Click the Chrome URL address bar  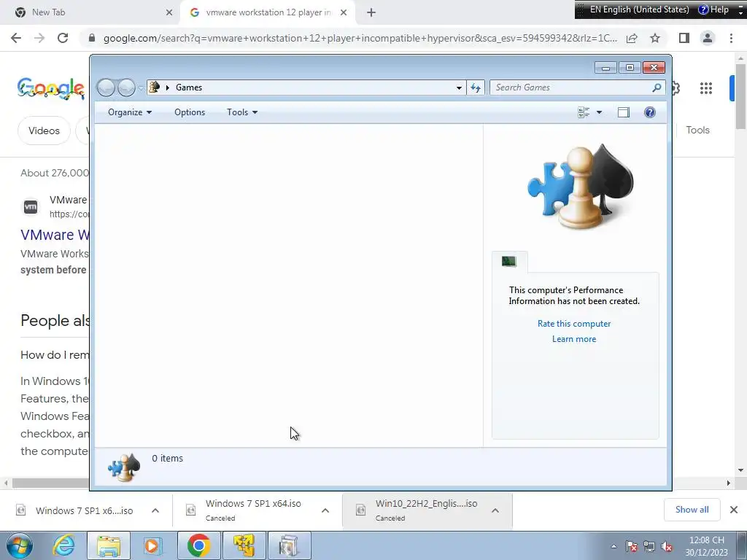pos(360,38)
